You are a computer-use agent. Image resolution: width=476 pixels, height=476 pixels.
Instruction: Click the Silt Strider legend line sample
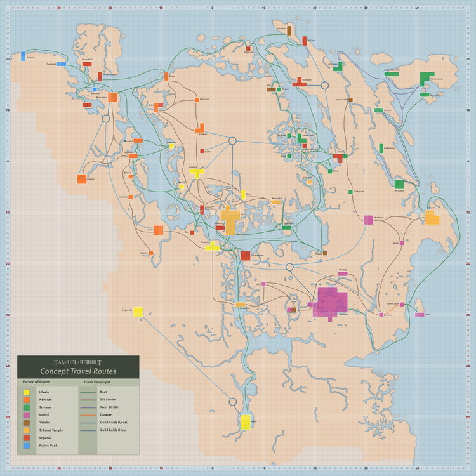point(88,400)
